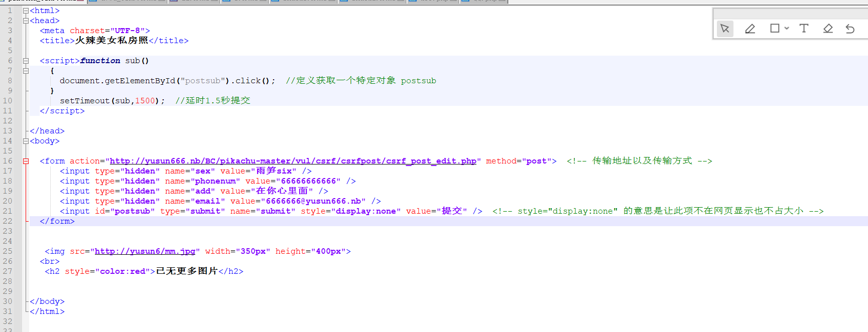Click line number 22 in the margin
868x332 pixels.
8,221
